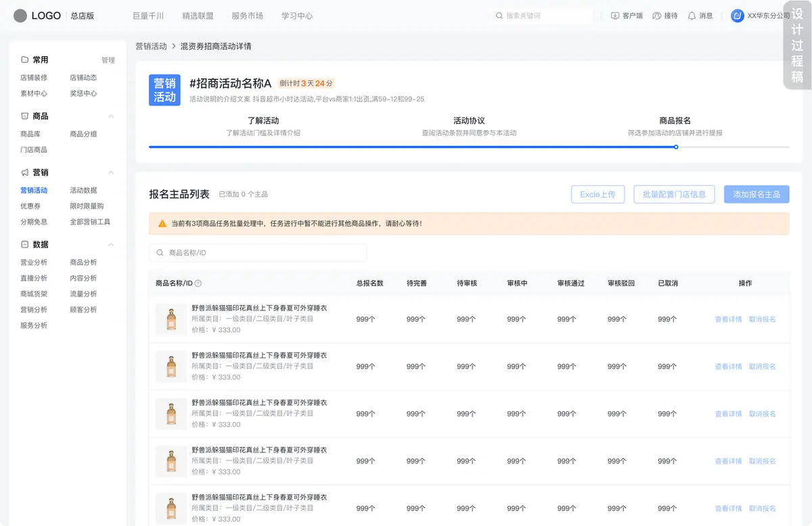The image size is (812, 526).
Task: Open 限时限量购 in the sidebar
Action: pos(87,206)
